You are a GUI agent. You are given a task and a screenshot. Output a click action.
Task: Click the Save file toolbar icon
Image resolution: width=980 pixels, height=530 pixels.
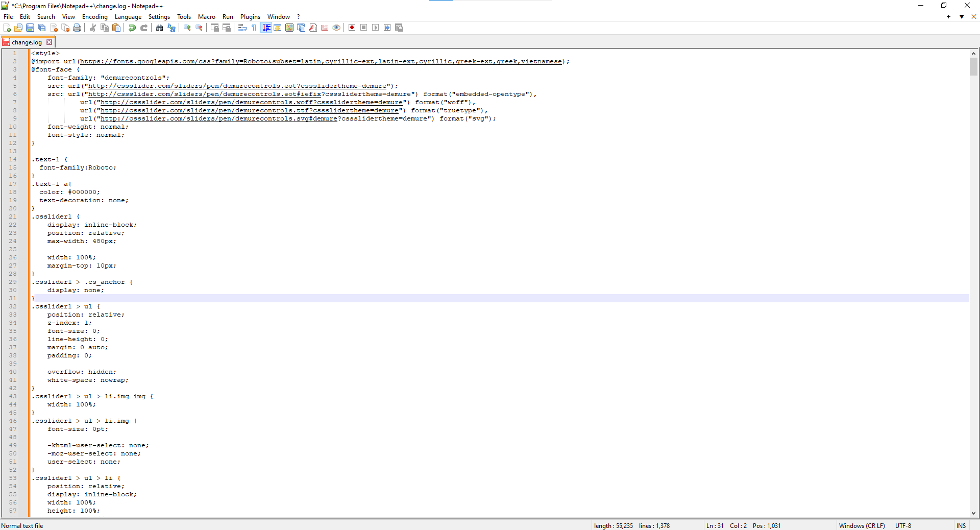point(30,28)
